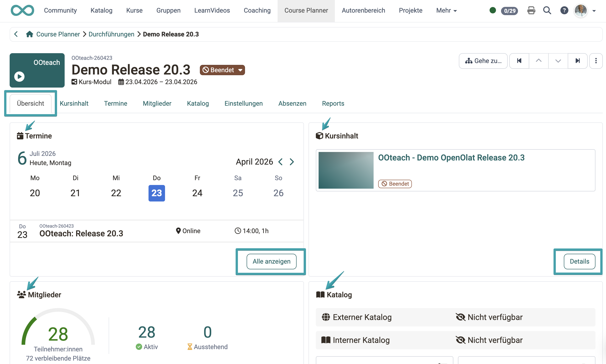Viewport: 606px width, 364px height.
Task: Switch to the Katalog tab
Action: pos(198,104)
